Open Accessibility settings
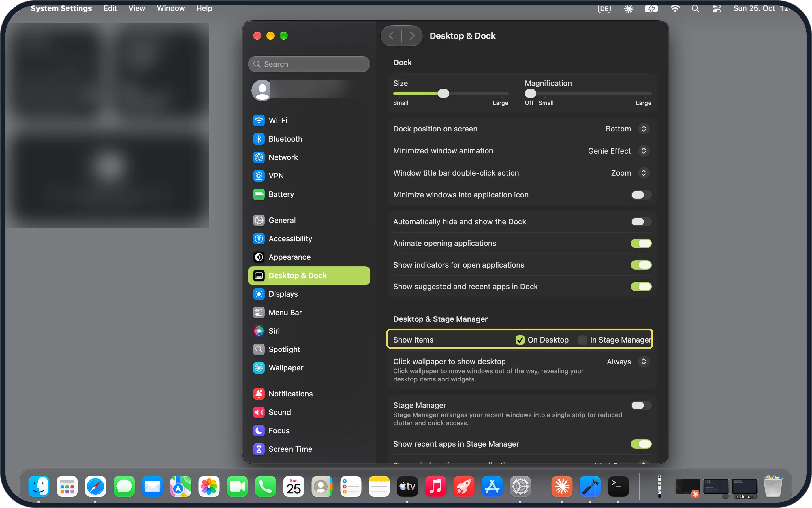Viewport: 812px width, 508px height. (309, 238)
